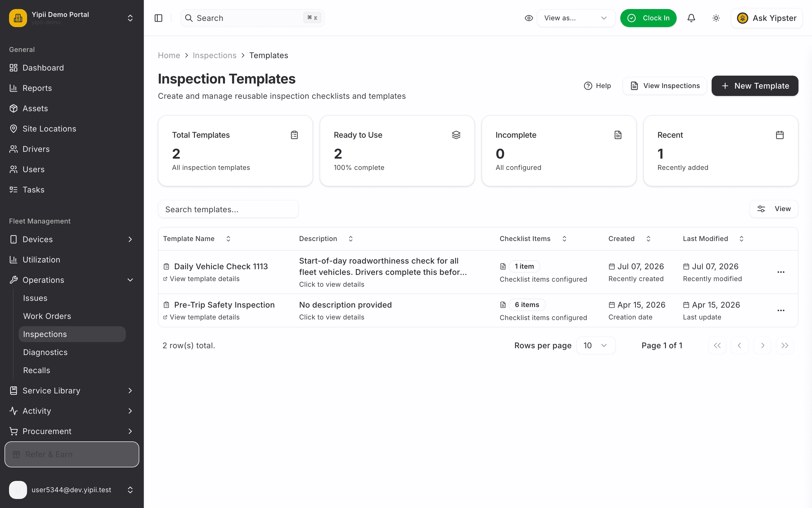Image resolution: width=812 pixels, height=508 pixels.
Task: Click Total Templates clipboard icon
Action: point(294,135)
